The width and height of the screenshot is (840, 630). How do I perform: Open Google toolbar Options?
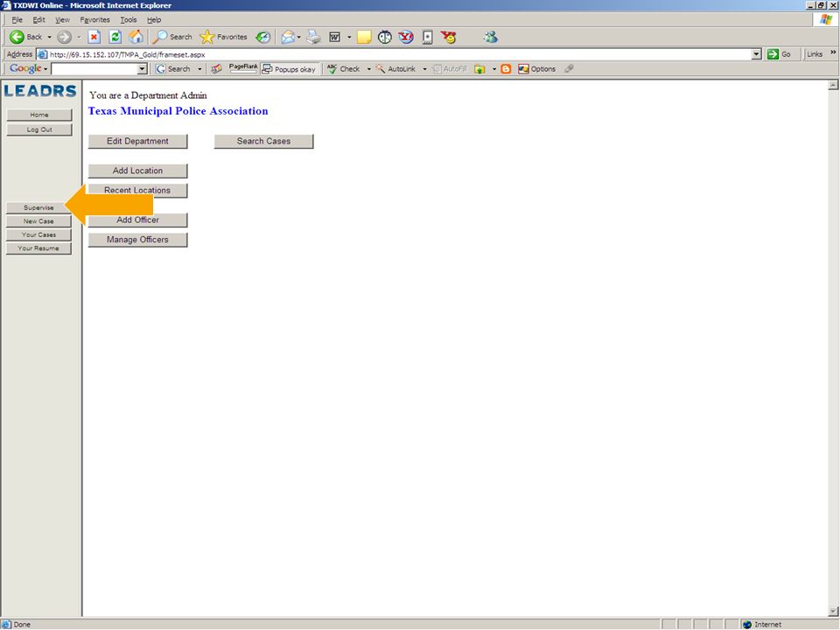pyautogui.click(x=536, y=68)
